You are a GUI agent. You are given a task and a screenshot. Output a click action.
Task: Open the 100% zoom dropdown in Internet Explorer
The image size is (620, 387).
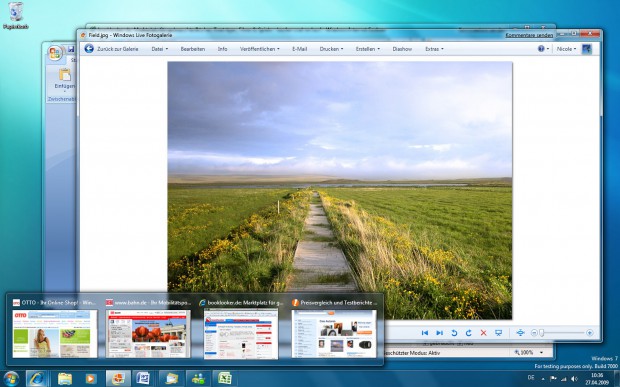(541, 352)
